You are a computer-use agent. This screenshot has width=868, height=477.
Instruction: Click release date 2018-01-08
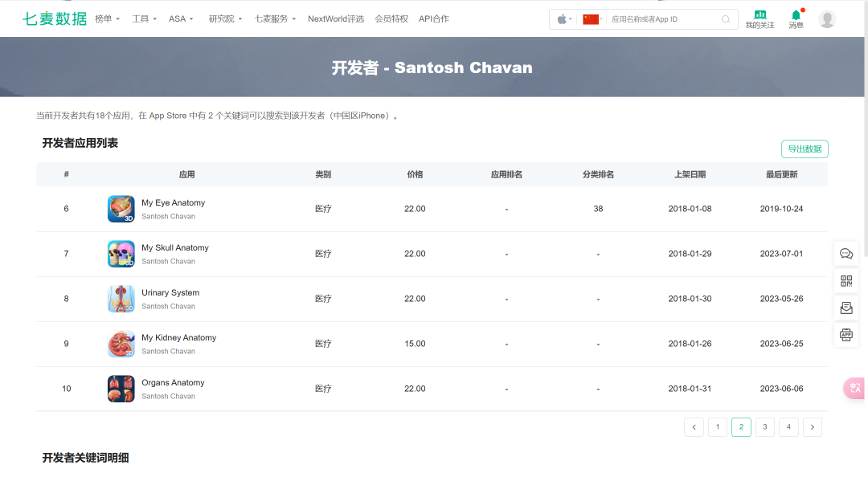(x=690, y=209)
